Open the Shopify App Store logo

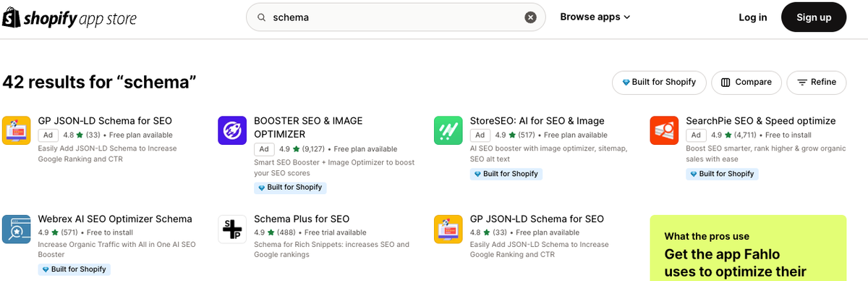pyautogui.click(x=69, y=17)
